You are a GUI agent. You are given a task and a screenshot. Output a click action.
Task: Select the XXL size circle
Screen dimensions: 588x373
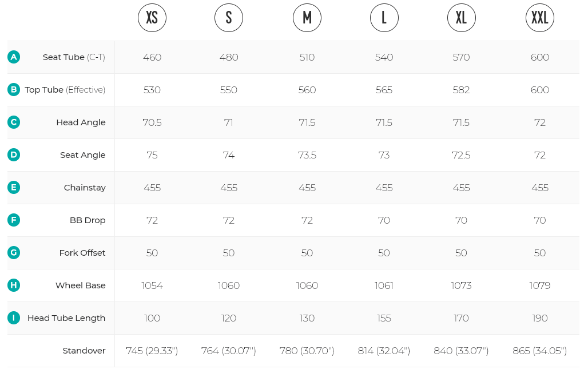click(x=539, y=18)
